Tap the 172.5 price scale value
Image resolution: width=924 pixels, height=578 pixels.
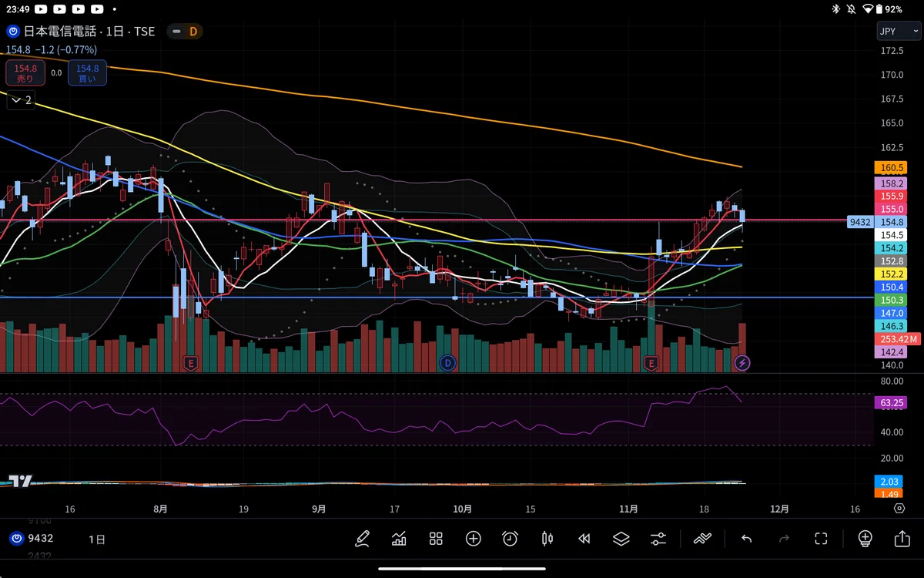892,51
